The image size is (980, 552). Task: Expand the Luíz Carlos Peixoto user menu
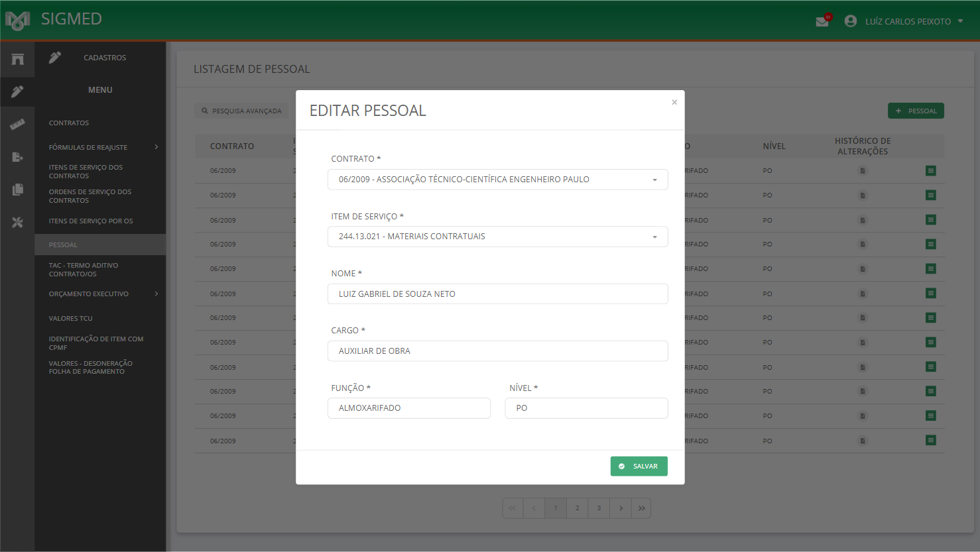tap(961, 21)
